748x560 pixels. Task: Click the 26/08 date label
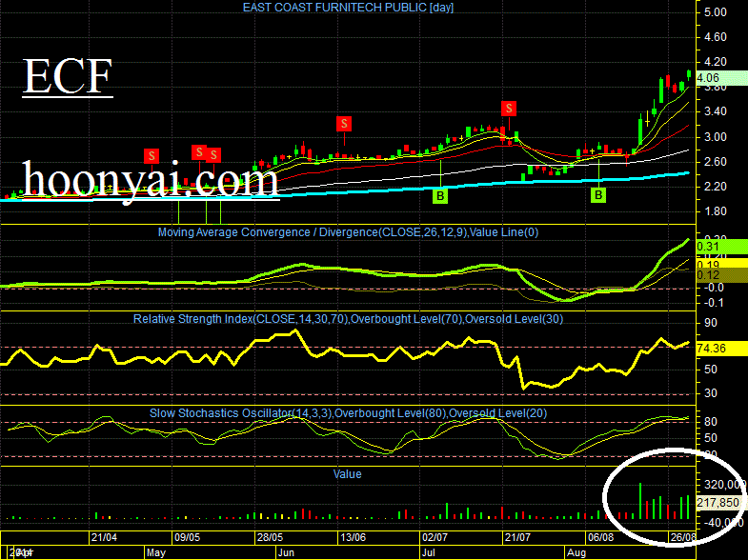tap(683, 537)
